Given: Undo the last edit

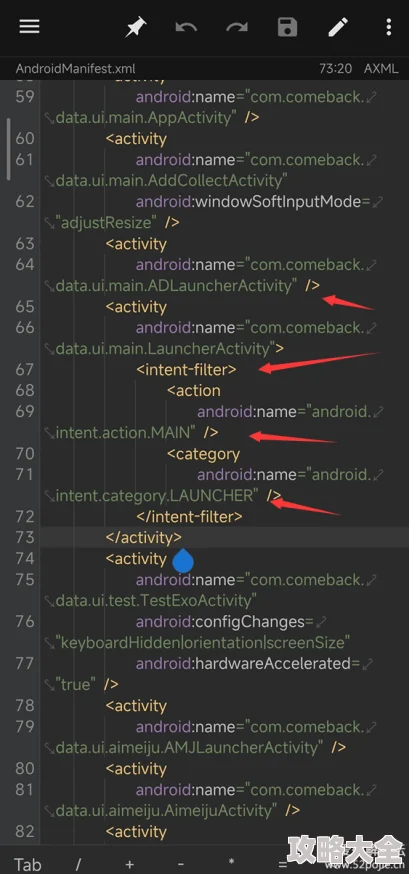Looking at the screenshot, I should tap(186, 27).
